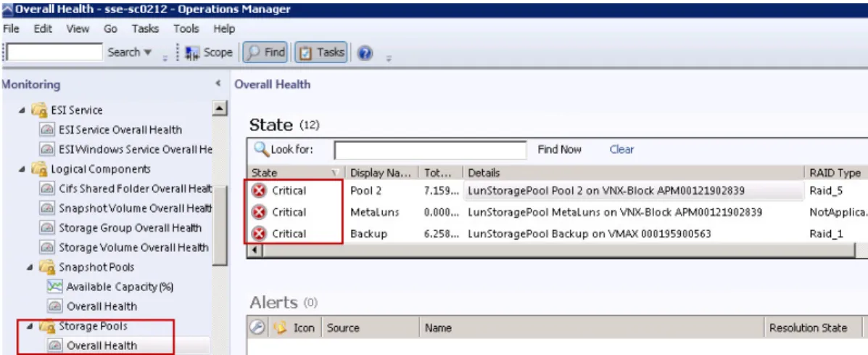
Task: Collapse the Snapshot Pools folder
Action: tap(29, 267)
